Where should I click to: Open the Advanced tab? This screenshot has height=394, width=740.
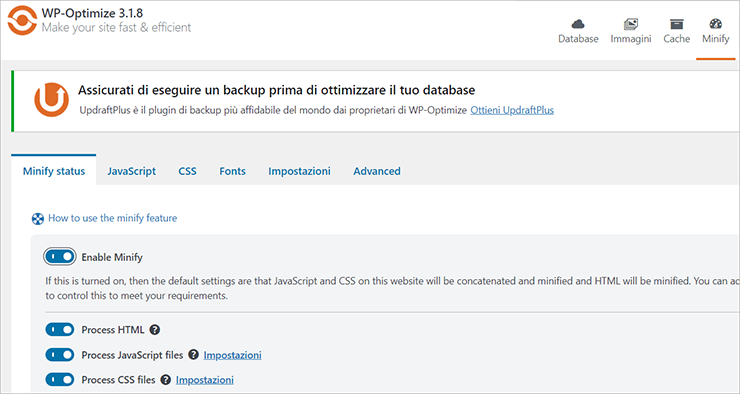(377, 171)
